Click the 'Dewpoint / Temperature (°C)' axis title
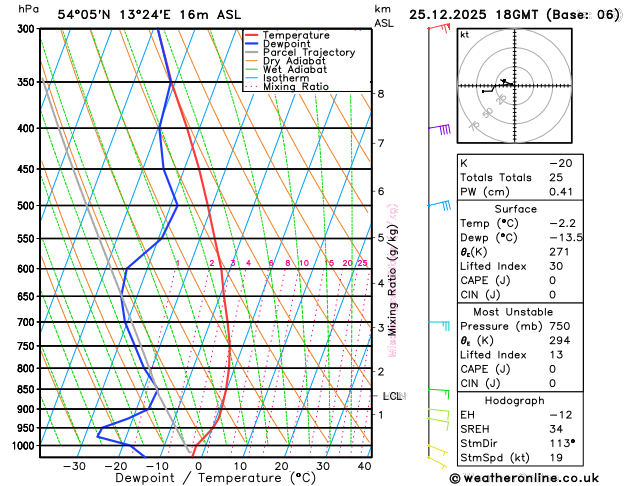Screen dimensions: 629x486 216,478
